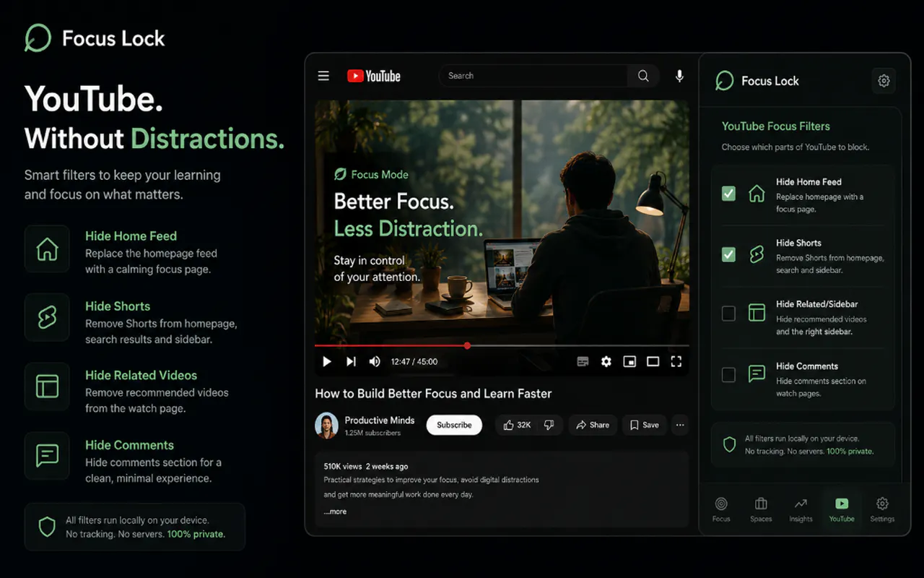Image resolution: width=924 pixels, height=578 pixels.
Task: Enable Hide Comments checkbox
Action: click(728, 374)
